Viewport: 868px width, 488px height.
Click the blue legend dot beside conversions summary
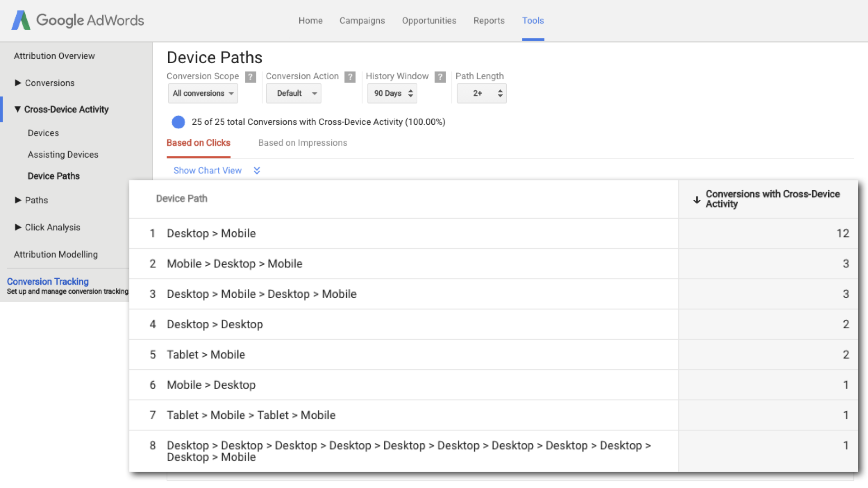[x=178, y=122]
